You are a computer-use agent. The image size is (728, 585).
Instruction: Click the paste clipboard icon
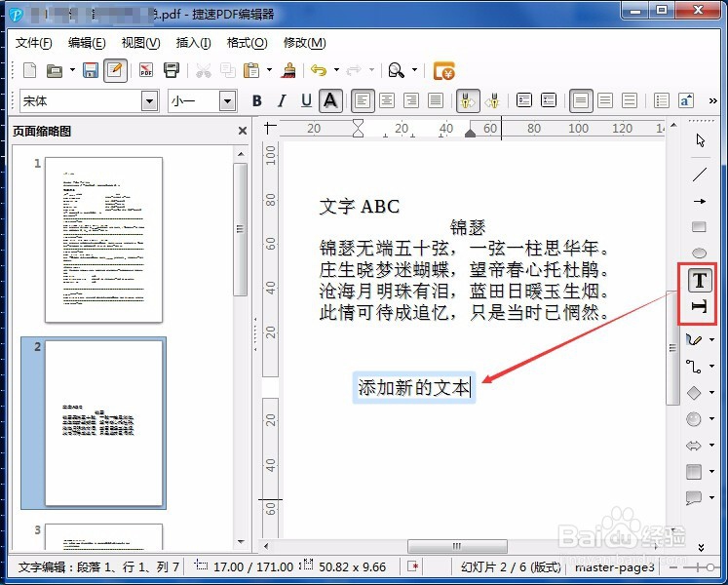tap(251, 70)
